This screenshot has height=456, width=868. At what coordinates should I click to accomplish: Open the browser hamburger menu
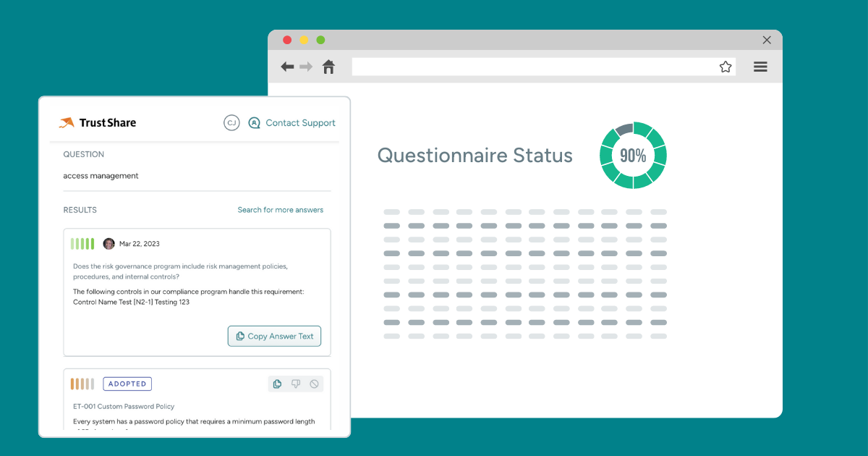760,67
